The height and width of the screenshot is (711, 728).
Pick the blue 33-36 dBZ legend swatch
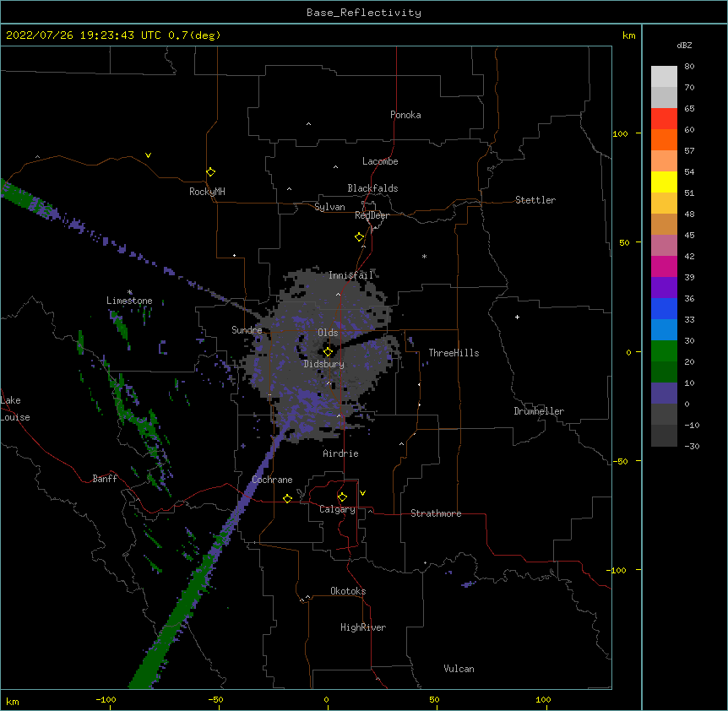point(664,308)
